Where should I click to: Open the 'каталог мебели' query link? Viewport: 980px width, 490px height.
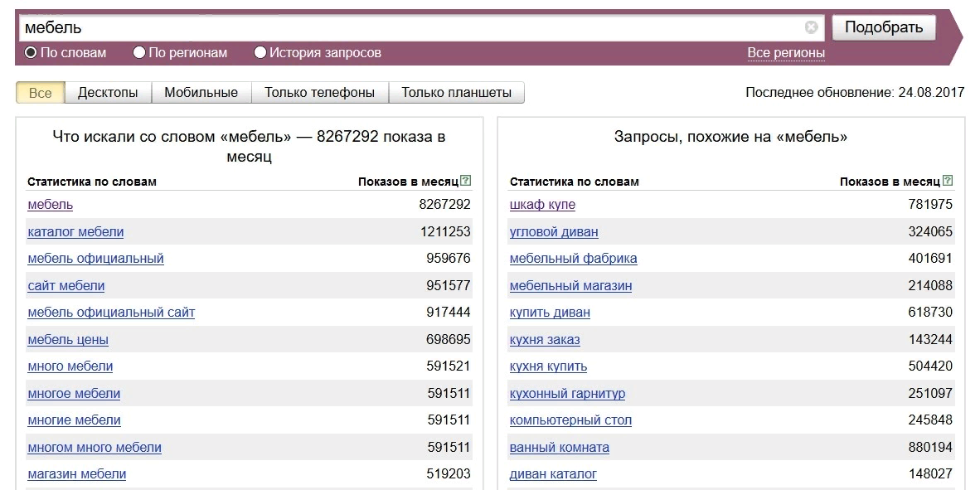[x=75, y=232]
